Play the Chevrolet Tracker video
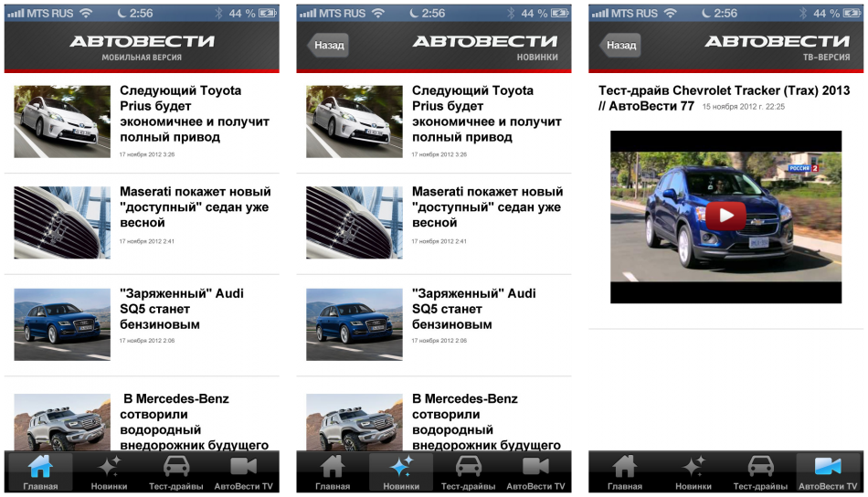 (x=725, y=216)
